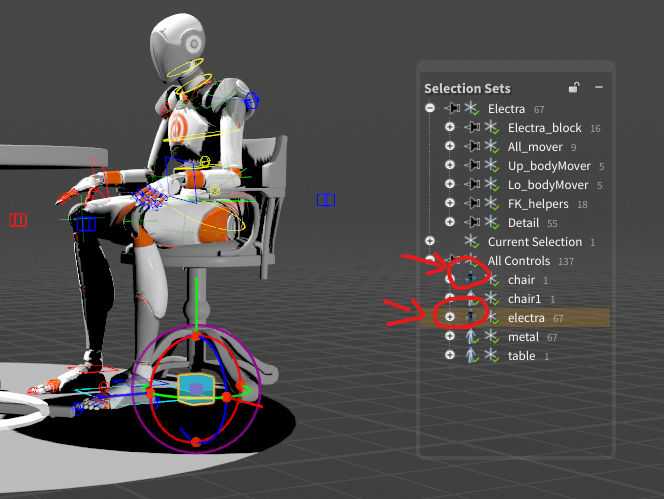Click the character figure icon on chair row
Viewport: 664px width, 499px height.
pyautogui.click(x=471, y=279)
